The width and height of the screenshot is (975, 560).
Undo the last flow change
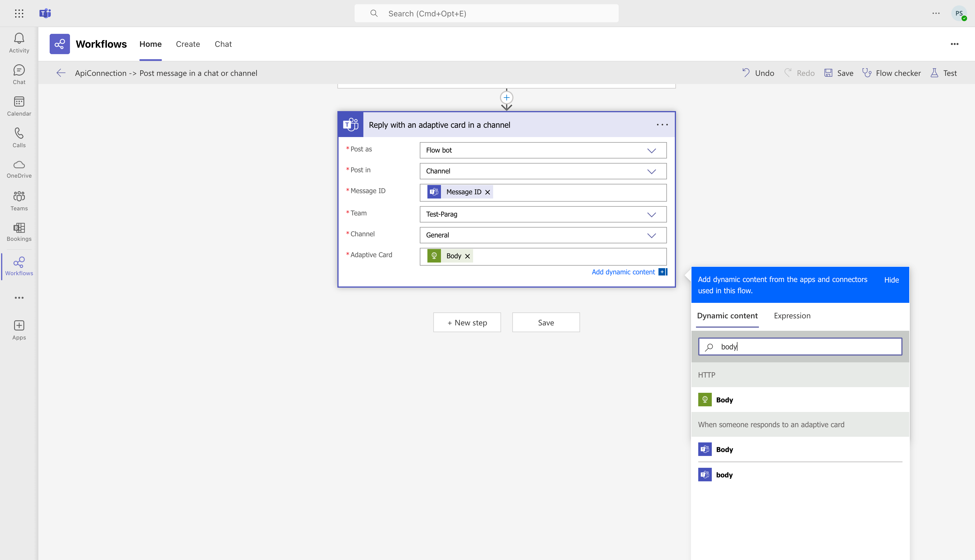pyautogui.click(x=757, y=73)
